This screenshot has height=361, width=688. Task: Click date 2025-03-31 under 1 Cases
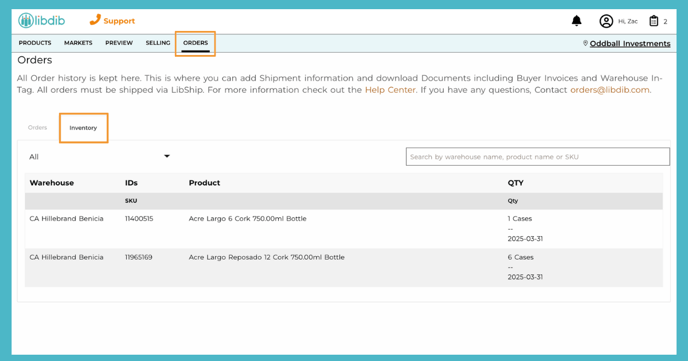point(525,239)
